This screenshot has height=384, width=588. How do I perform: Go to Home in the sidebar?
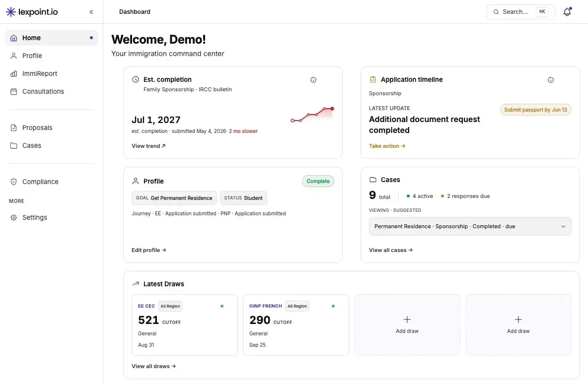[51, 38]
